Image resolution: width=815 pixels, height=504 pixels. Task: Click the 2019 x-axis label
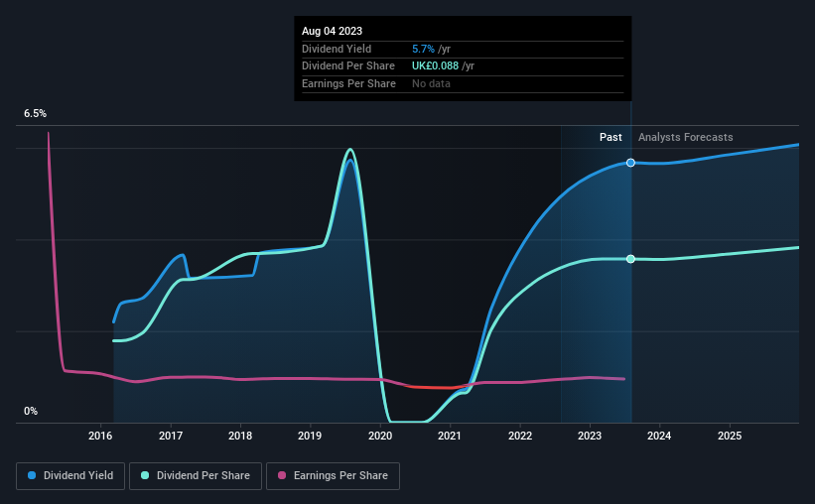(310, 436)
